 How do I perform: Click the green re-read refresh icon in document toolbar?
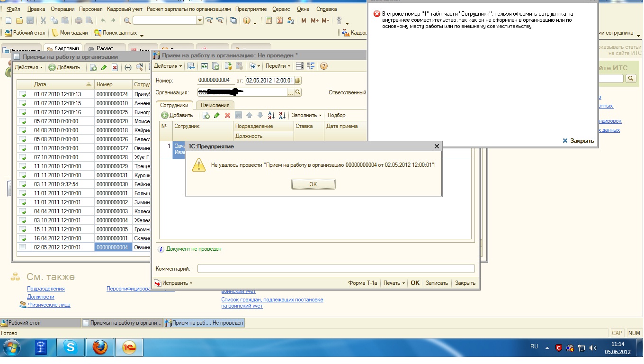(x=204, y=66)
